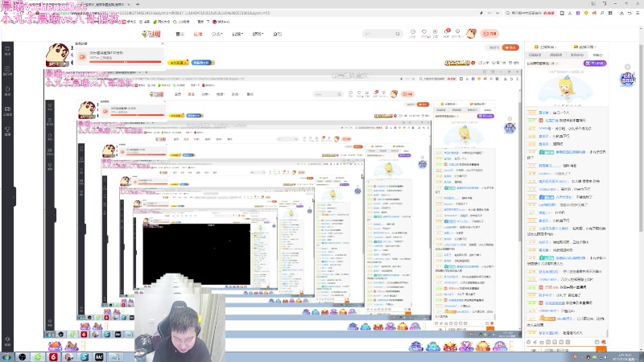Click the grey plus icon right of chat

point(628,67)
